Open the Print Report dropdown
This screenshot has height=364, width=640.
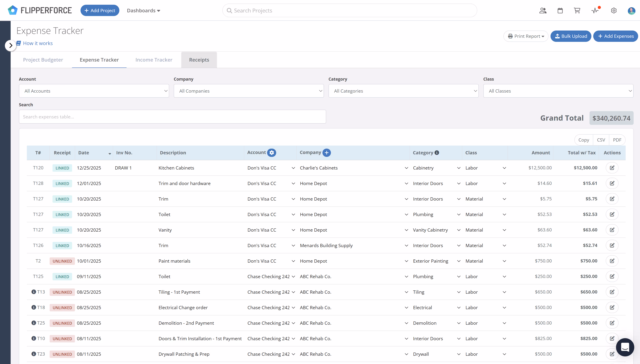pos(526,36)
